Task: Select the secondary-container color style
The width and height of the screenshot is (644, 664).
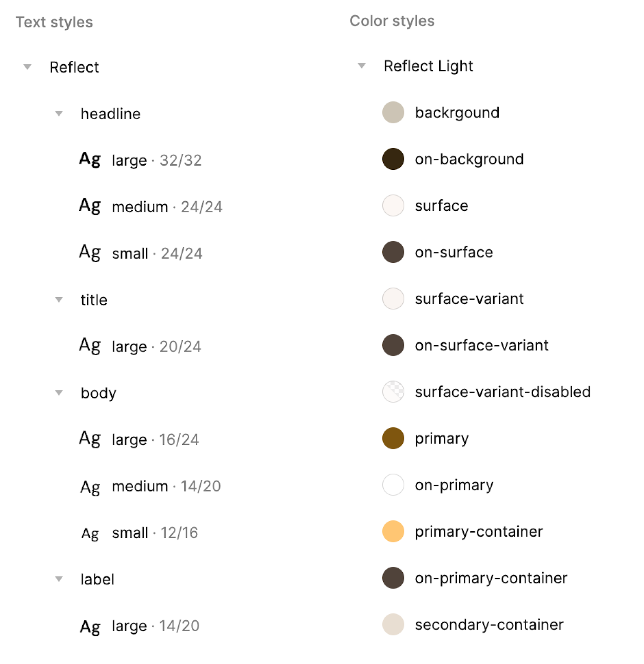Action: (490, 624)
